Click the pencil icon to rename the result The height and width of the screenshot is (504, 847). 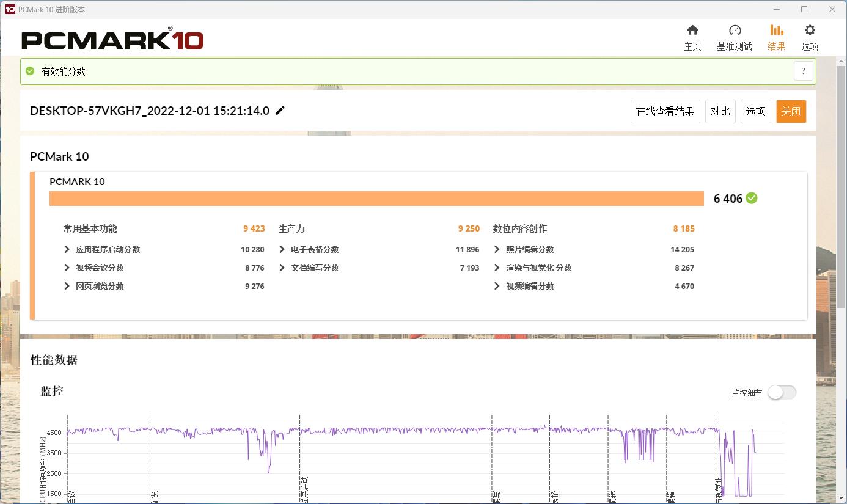[280, 111]
